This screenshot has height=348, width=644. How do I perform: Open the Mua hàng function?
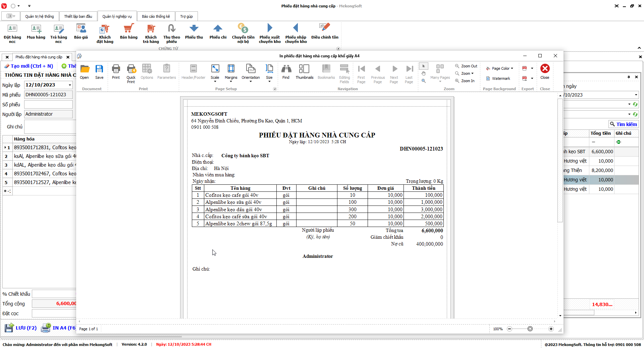pyautogui.click(x=36, y=32)
